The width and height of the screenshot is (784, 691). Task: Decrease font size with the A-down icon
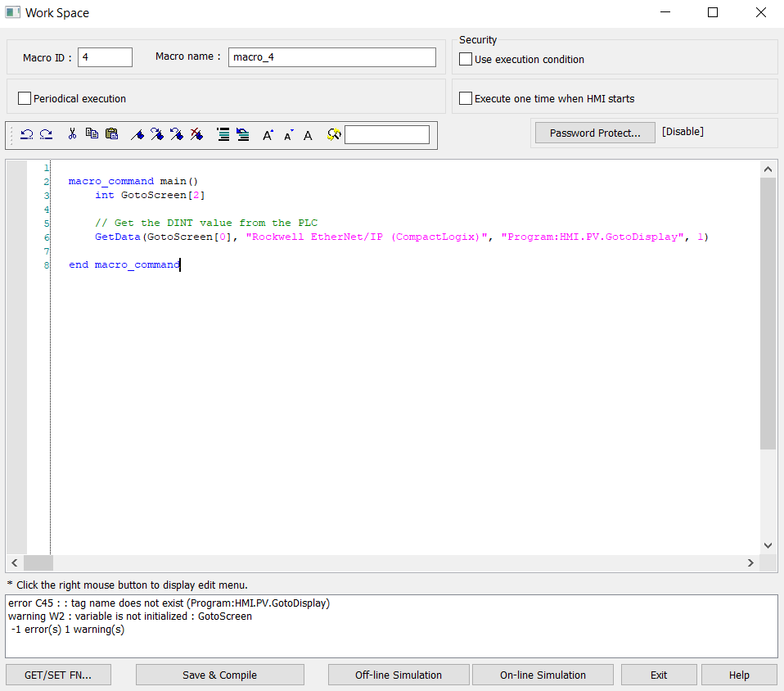[x=288, y=135]
